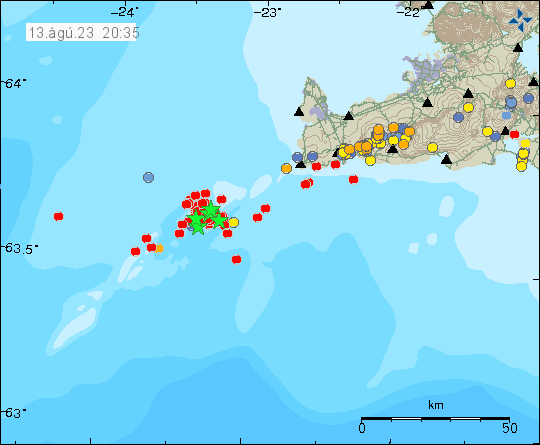Click the top green star in the swarm

click(x=210, y=210)
